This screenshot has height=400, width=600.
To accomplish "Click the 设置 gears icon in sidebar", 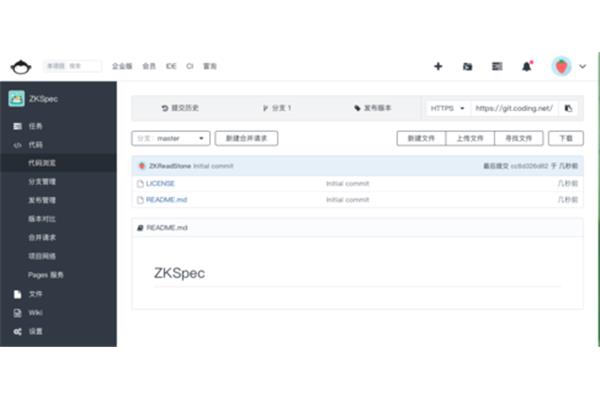I will click(17, 331).
